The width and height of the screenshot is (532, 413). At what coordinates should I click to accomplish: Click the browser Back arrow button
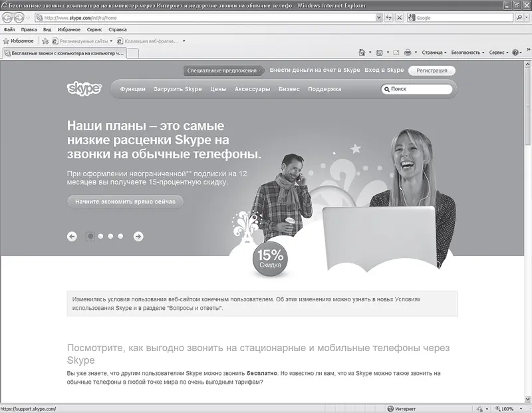9,18
